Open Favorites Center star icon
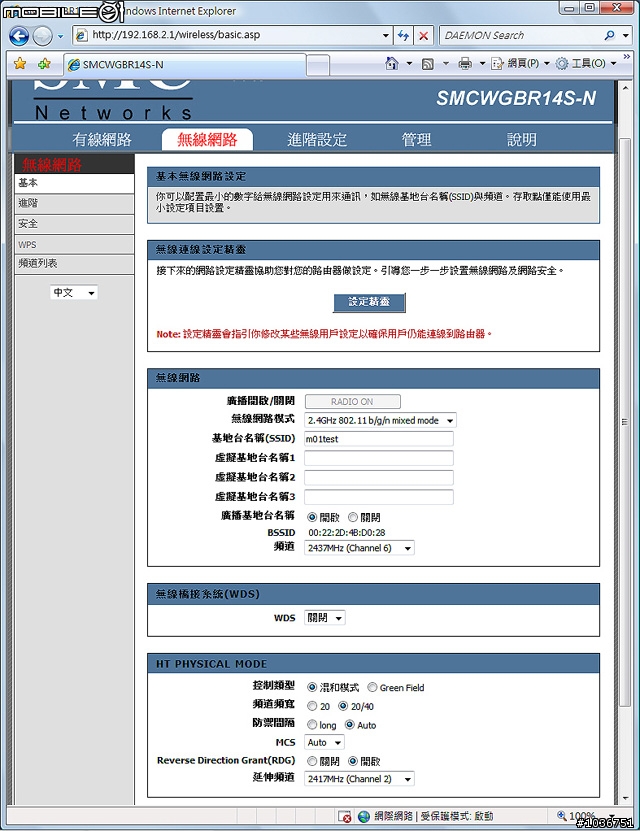The height and width of the screenshot is (831, 640). pos(20,64)
